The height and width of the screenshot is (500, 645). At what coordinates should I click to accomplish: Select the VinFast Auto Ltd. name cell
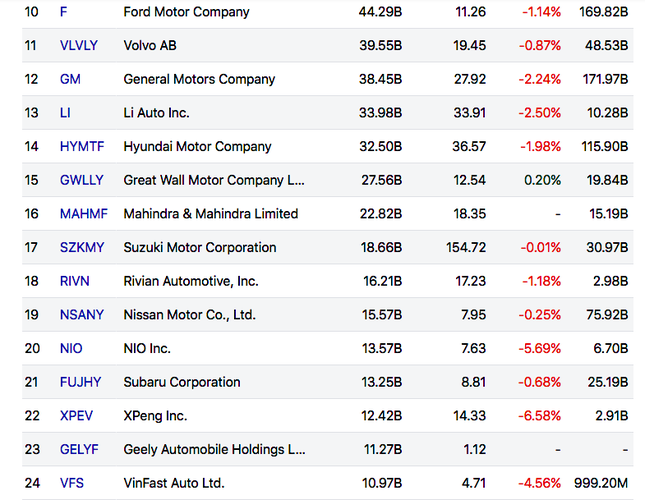173,483
